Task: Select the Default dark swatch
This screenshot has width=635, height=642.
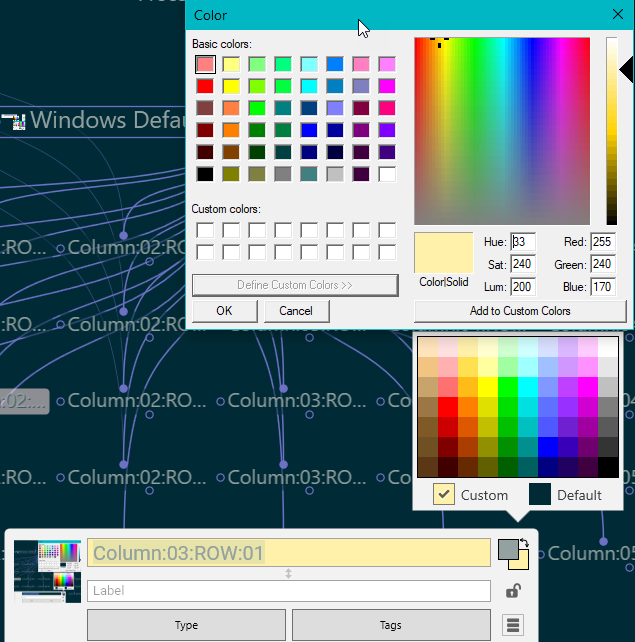Action: [540, 494]
